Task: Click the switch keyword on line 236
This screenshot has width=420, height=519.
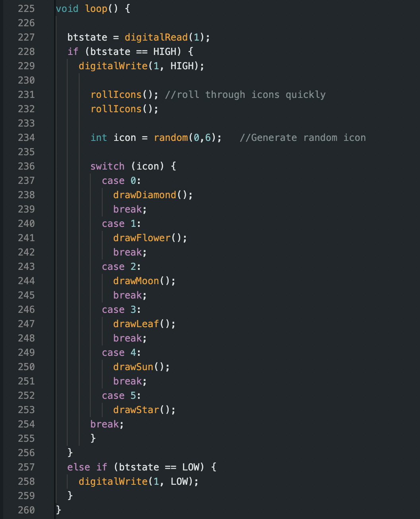Action: click(x=107, y=166)
